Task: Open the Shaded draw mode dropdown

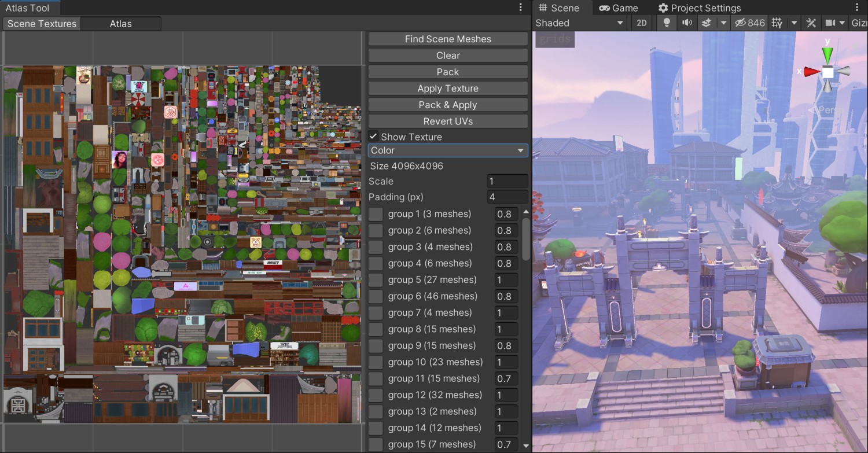Action: point(579,23)
